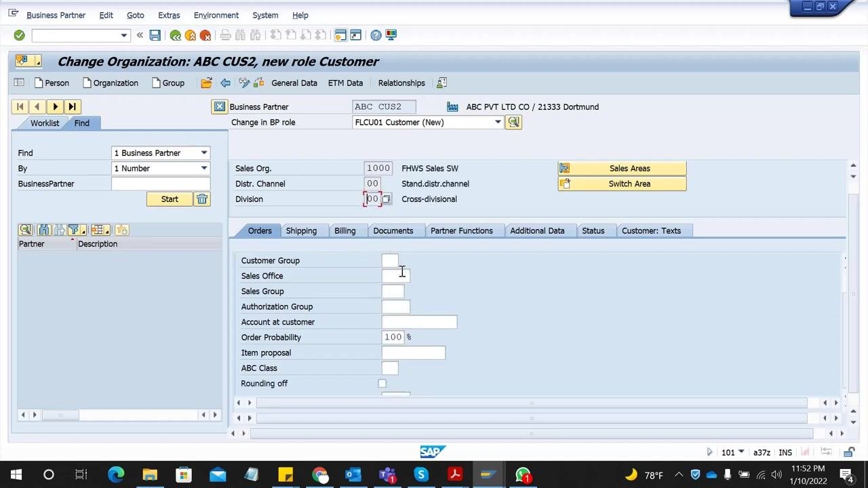Viewport: 868px width, 488px height.
Task: Click the status bar lock icon
Action: point(849,452)
